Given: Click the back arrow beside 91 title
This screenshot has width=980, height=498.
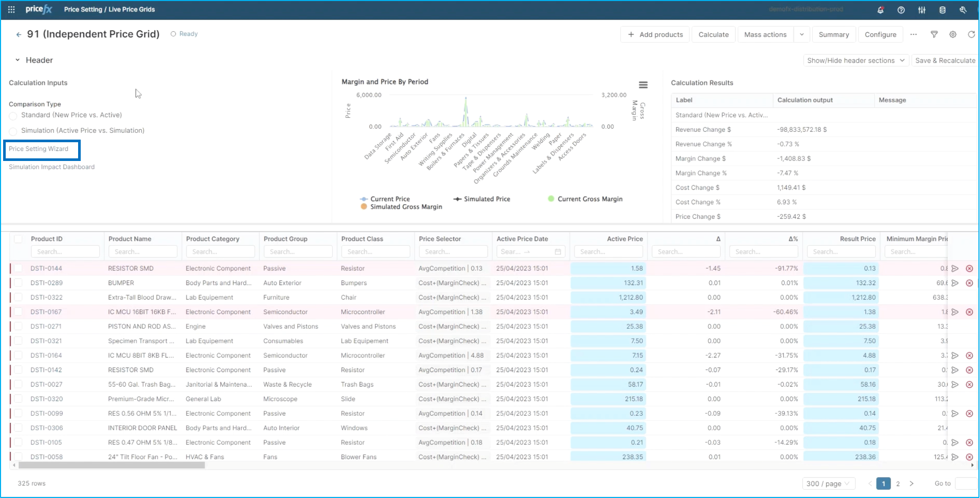Looking at the screenshot, I should pyautogui.click(x=19, y=34).
